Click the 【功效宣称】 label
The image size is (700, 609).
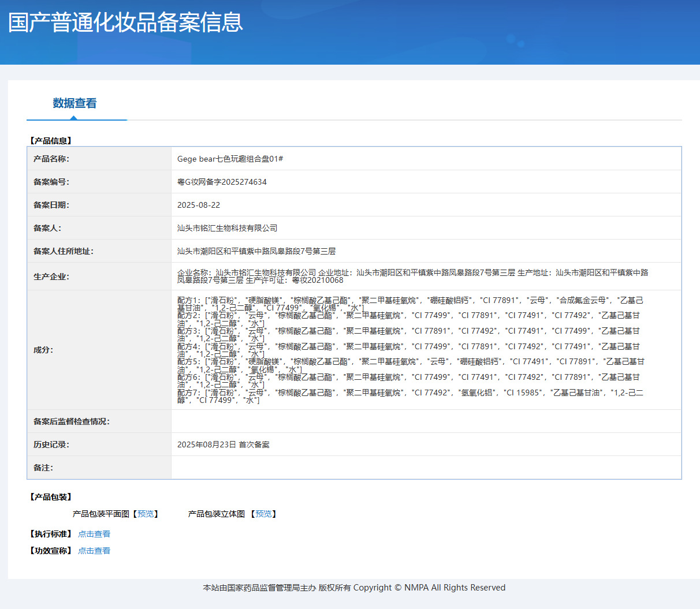point(51,551)
